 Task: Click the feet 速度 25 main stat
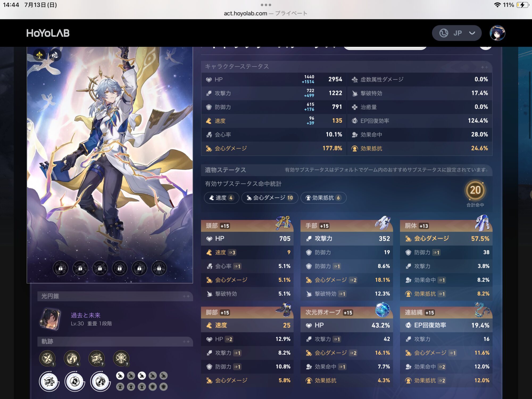(247, 325)
